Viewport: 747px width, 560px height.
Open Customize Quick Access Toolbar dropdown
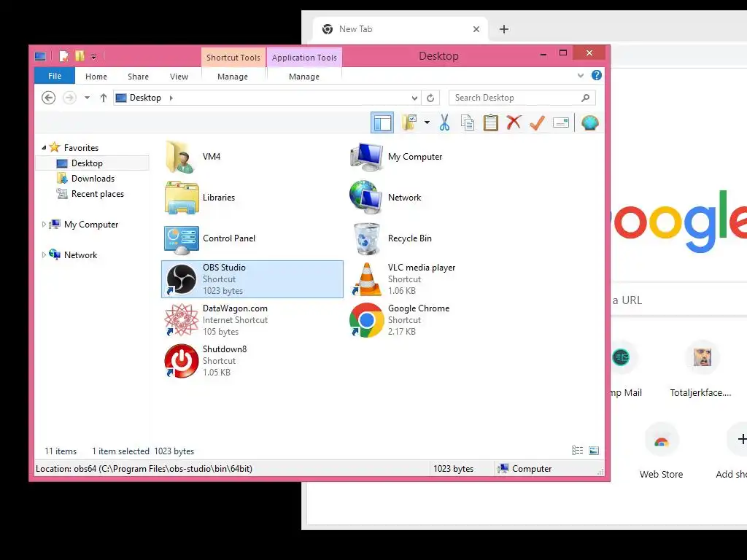point(94,57)
